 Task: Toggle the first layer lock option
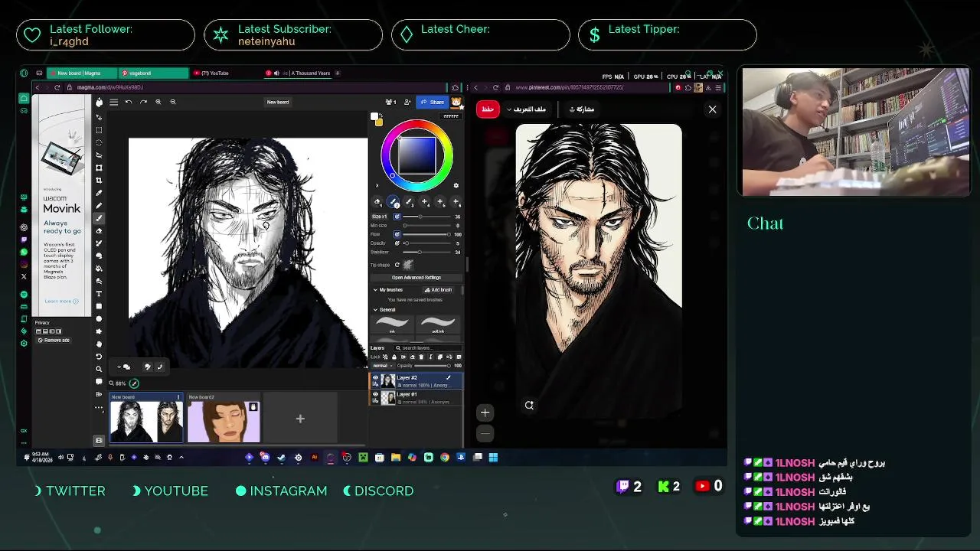pos(386,357)
